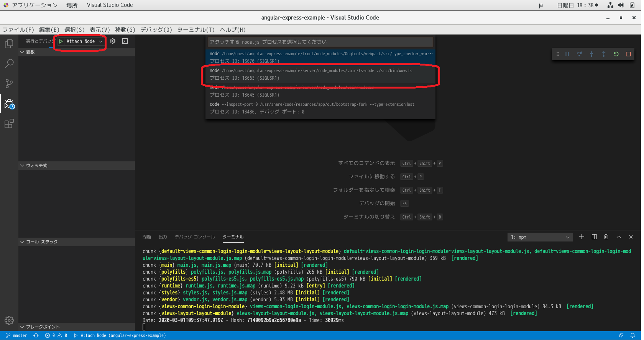644x340 pixels.
Task: Split the terminal panel
Action: tap(594, 237)
